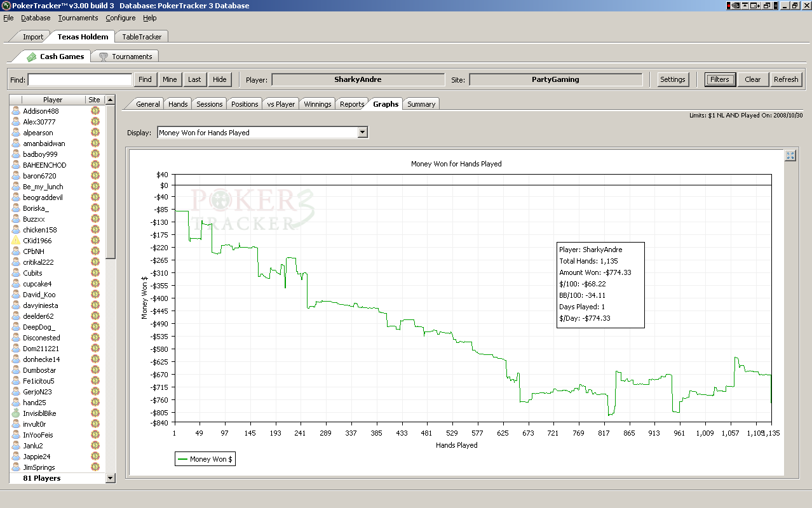
Task: Open the Configure menu
Action: click(121, 18)
